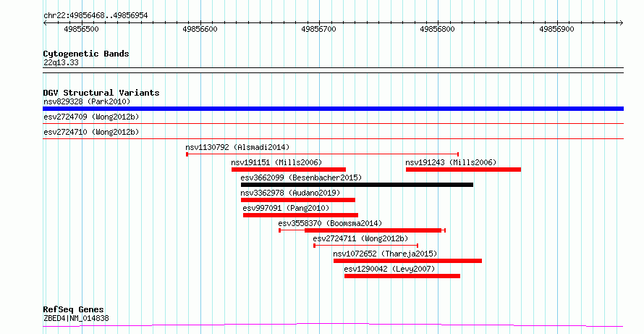Viewport: 644px width, 334px height.
Task: Click the magenta ZBED4 gene line
Action: point(333,325)
